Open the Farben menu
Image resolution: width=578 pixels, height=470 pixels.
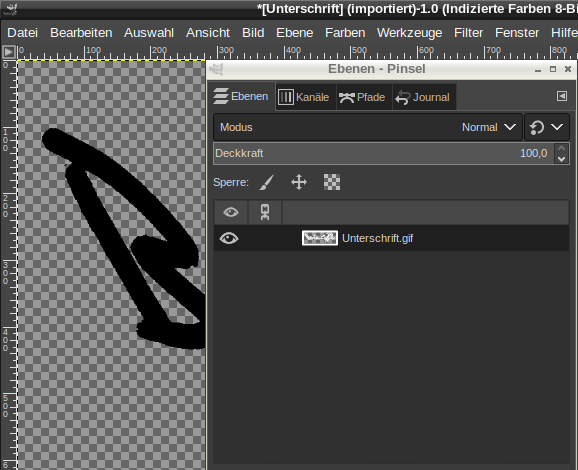pyautogui.click(x=345, y=33)
